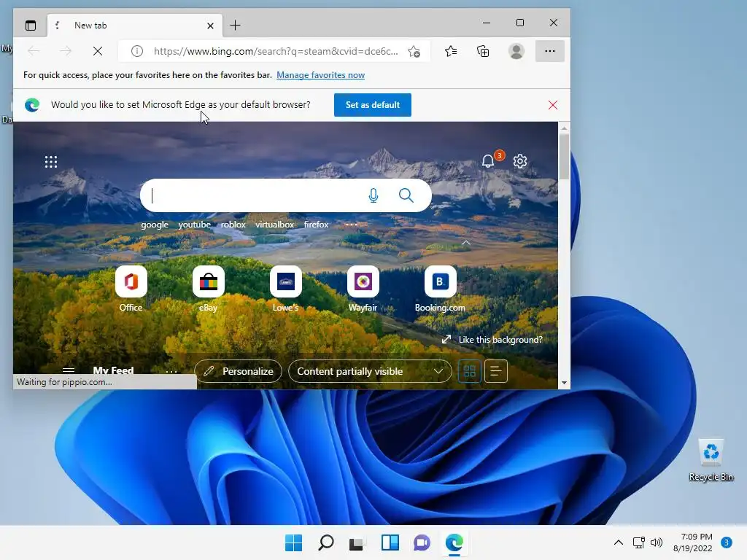Collapse quick links with up chevron
The height and width of the screenshot is (560, 747).
pos(466,243)
